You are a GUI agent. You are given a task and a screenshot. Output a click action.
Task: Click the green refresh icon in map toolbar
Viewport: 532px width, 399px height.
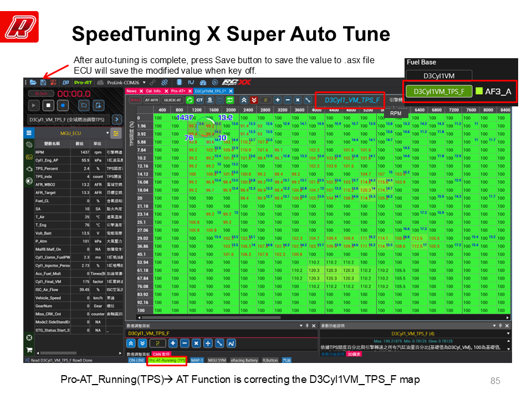190,100
